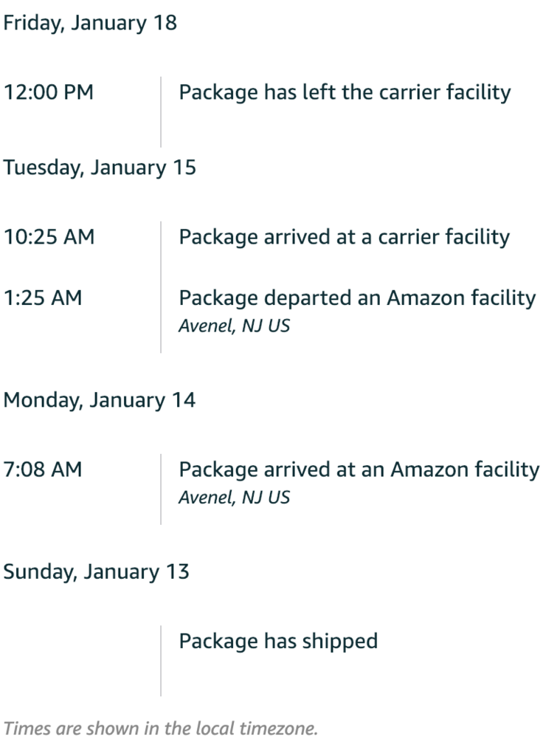Select 'Package arrived at an Amazon facility' entry

359,470
